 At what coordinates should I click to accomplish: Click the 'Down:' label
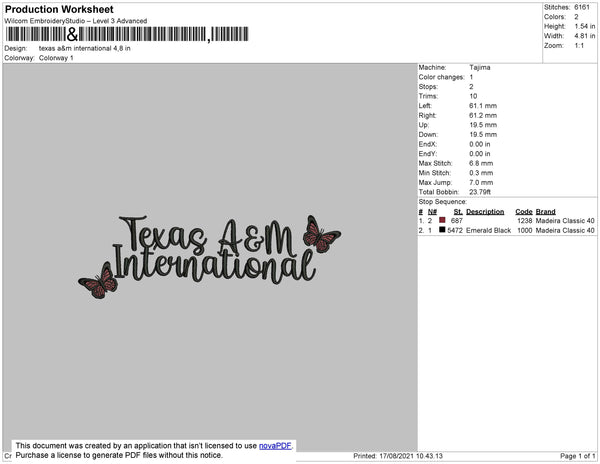[x=428, y=135]
